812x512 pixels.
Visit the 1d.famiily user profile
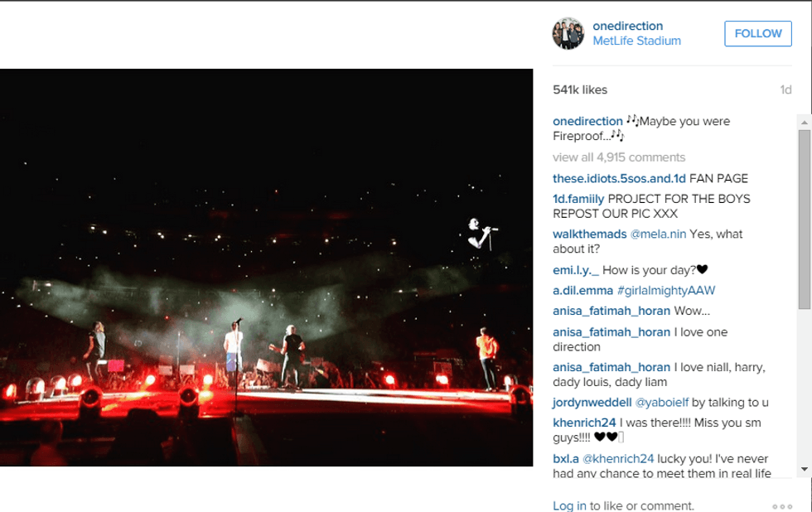pos(578,199)
